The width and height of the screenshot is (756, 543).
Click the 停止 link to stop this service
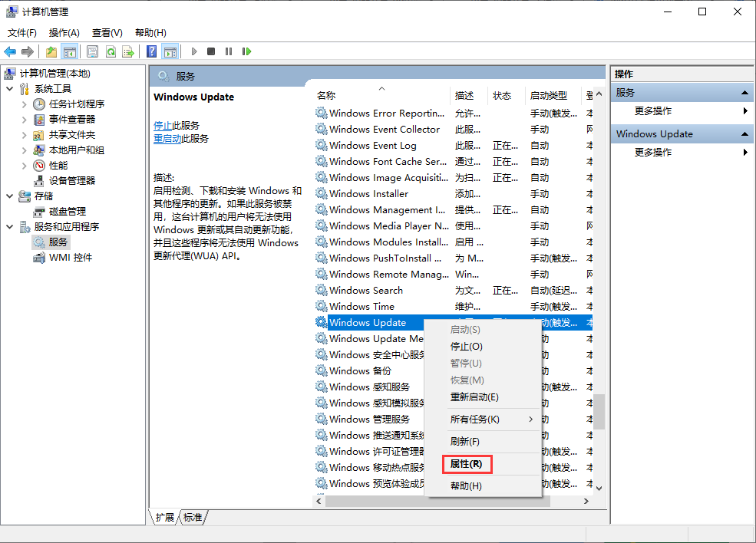[163, 125]
